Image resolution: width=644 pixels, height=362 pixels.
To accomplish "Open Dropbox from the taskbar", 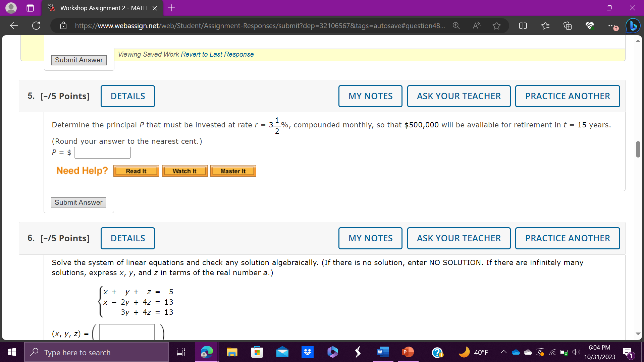I will (307, 352).
